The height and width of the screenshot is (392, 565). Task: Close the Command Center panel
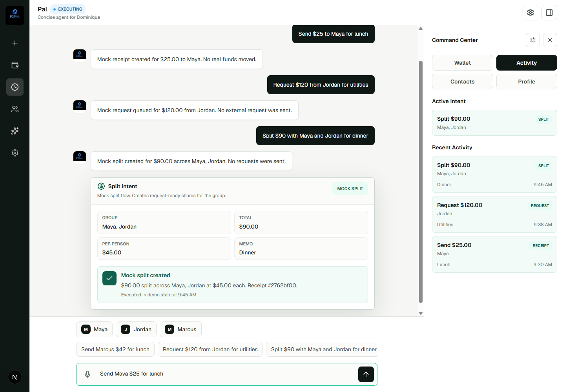pyautogui.click(x=550, y=40)
